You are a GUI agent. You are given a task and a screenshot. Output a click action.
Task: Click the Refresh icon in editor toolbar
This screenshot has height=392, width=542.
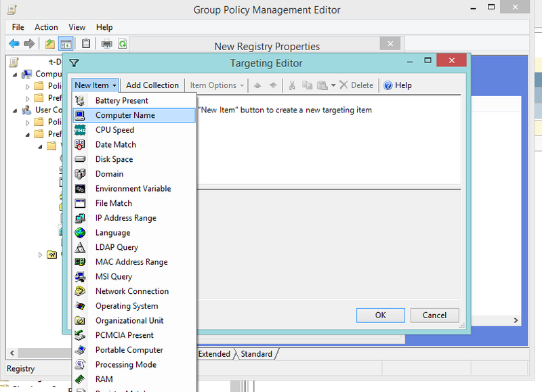tap(124, 43)
